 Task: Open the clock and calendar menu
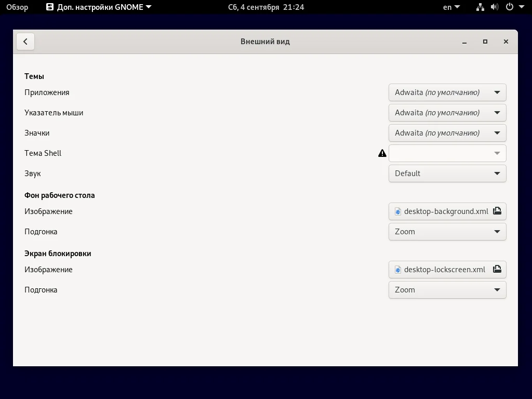[x=266, y=7]
